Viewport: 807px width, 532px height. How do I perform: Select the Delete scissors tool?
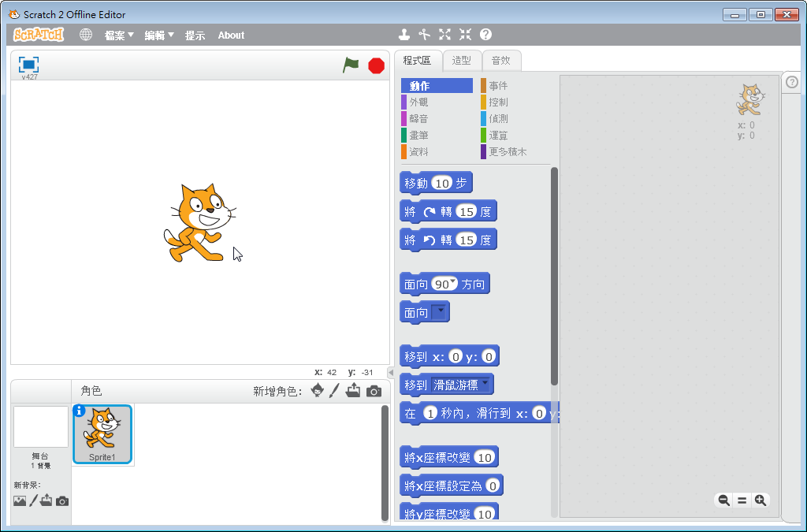(424, 35)
